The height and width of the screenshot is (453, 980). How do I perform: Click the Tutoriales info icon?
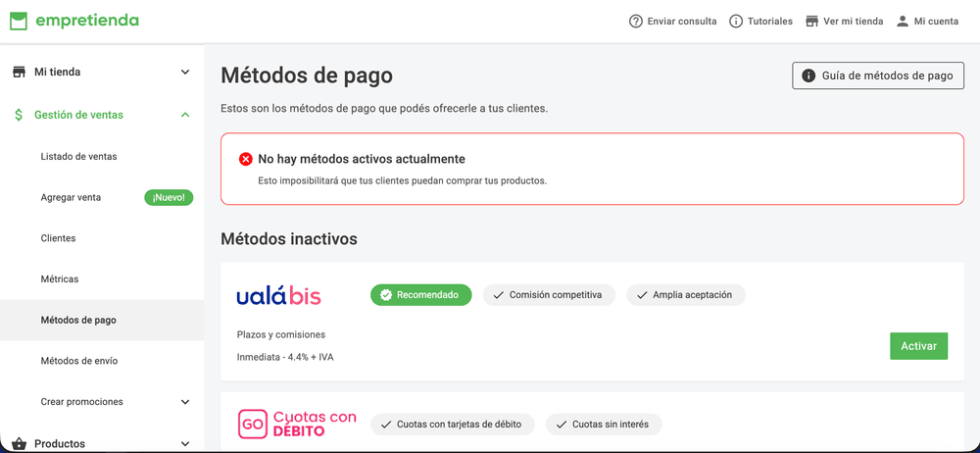pos(736,22)
